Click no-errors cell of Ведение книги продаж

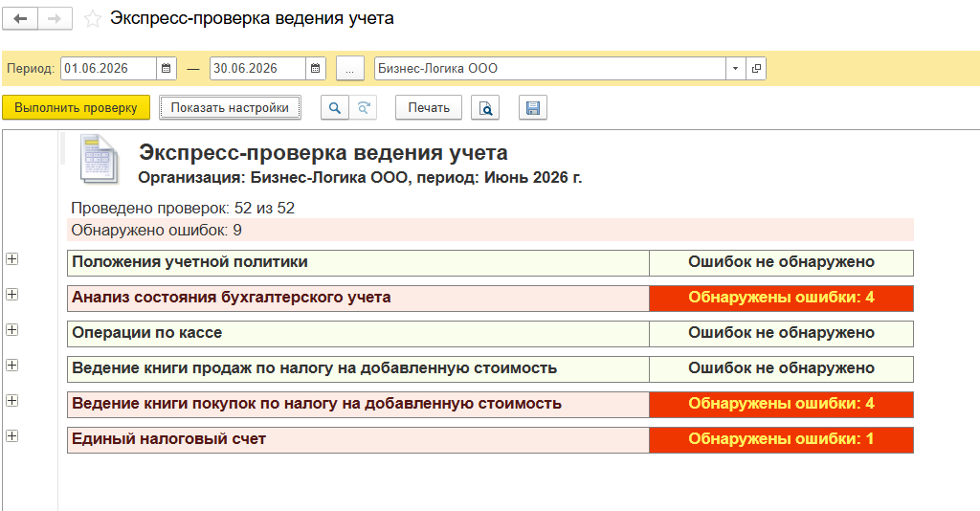[x=781, y=369]
